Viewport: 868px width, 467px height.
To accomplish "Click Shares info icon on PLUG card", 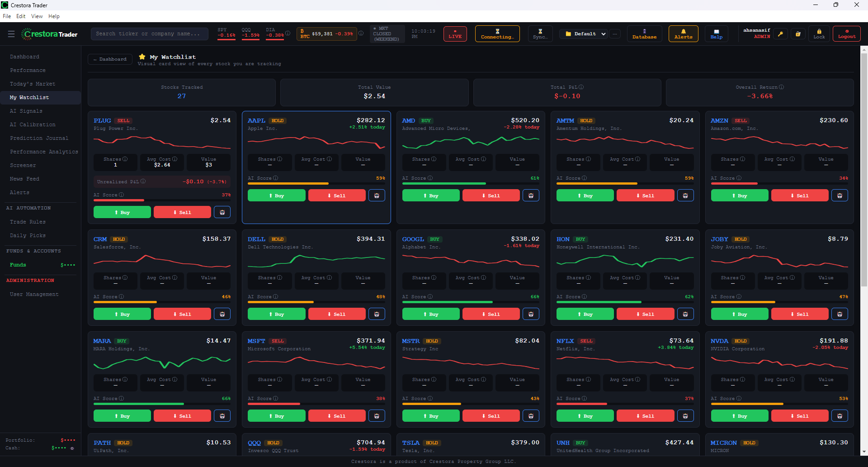I will (x=125, y=159).
